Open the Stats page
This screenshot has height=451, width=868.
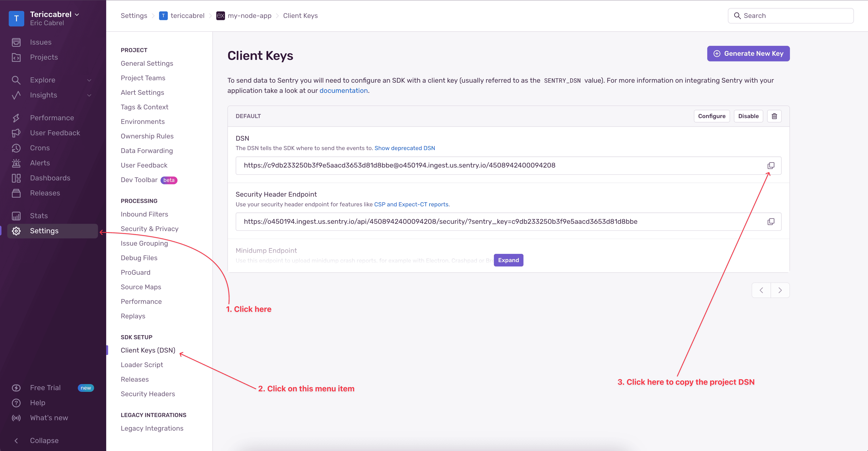(x=38, y=215)
